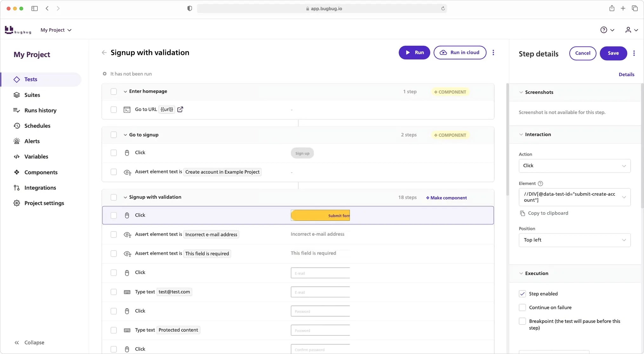Click the Run in cloud button
The width and height of the screenshot is (644, 354).
pos(460,52)
